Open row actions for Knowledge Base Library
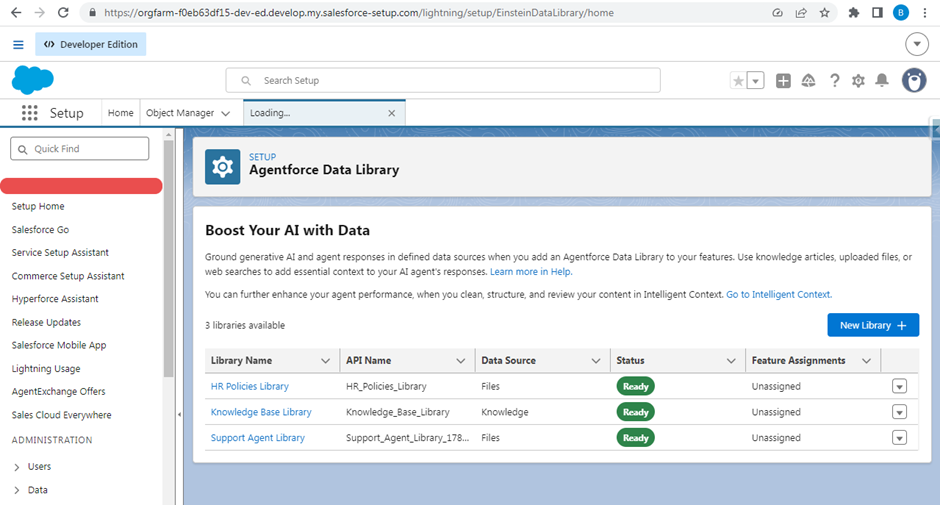940x505 pixels. (x=899, y=412)
